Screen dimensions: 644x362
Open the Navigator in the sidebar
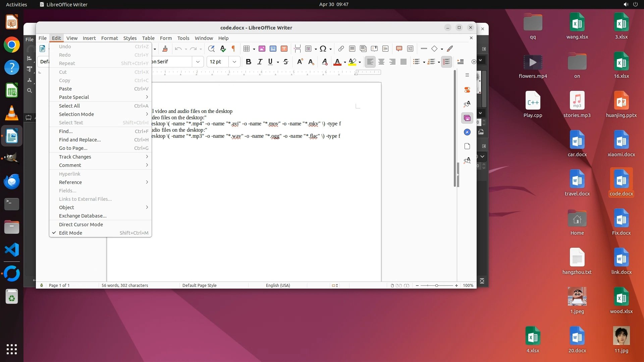[467, 132]
